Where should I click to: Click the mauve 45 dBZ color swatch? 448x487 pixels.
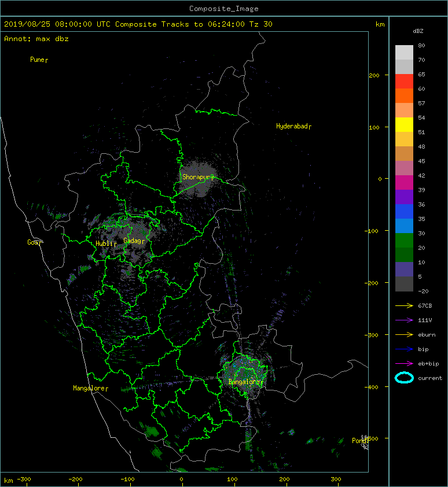point(404,168)
